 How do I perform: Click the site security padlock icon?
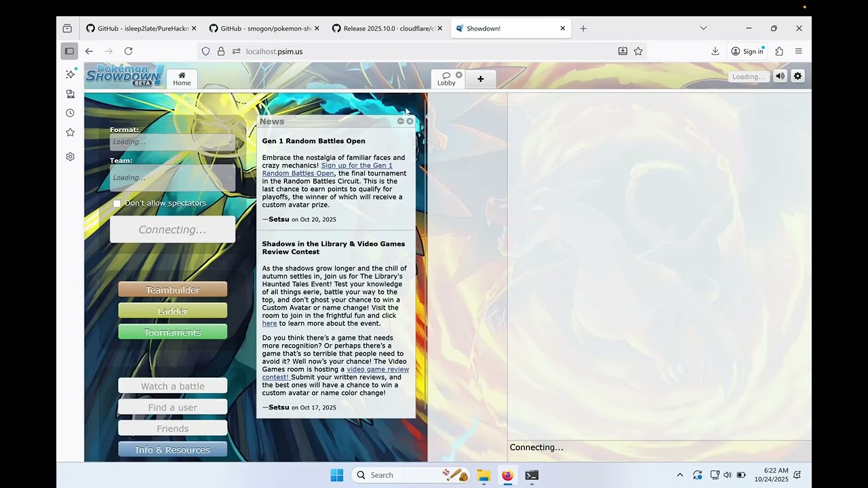221,51
